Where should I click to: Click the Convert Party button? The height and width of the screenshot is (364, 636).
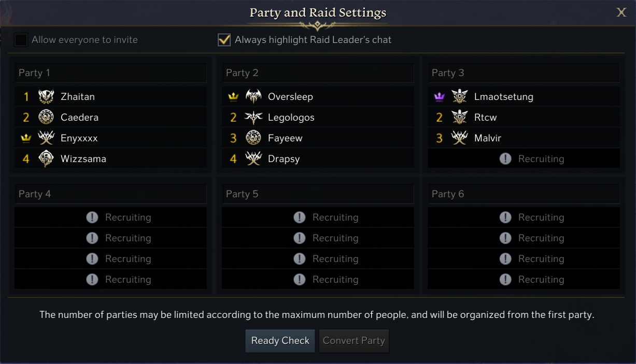354,341
